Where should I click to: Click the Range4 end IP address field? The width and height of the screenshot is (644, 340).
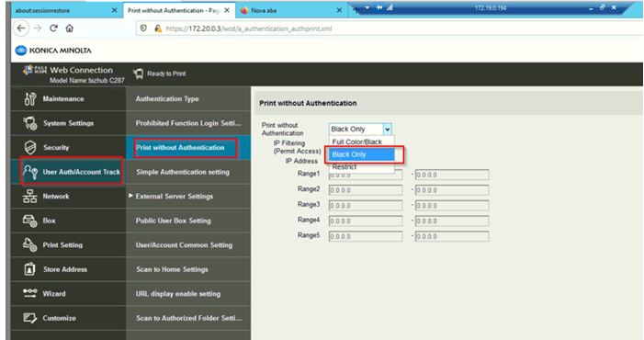pos(452,221)
